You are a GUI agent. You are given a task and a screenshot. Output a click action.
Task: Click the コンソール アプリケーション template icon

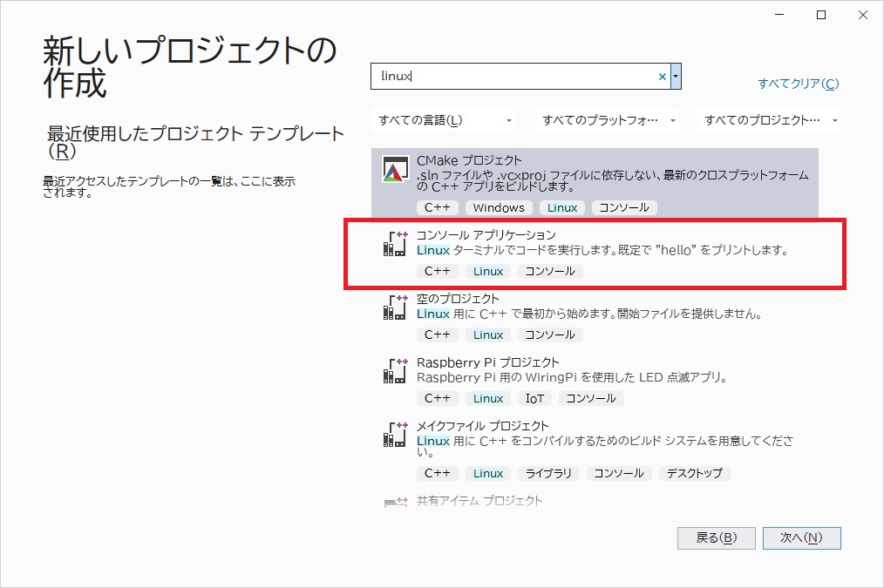click(395, 243)
